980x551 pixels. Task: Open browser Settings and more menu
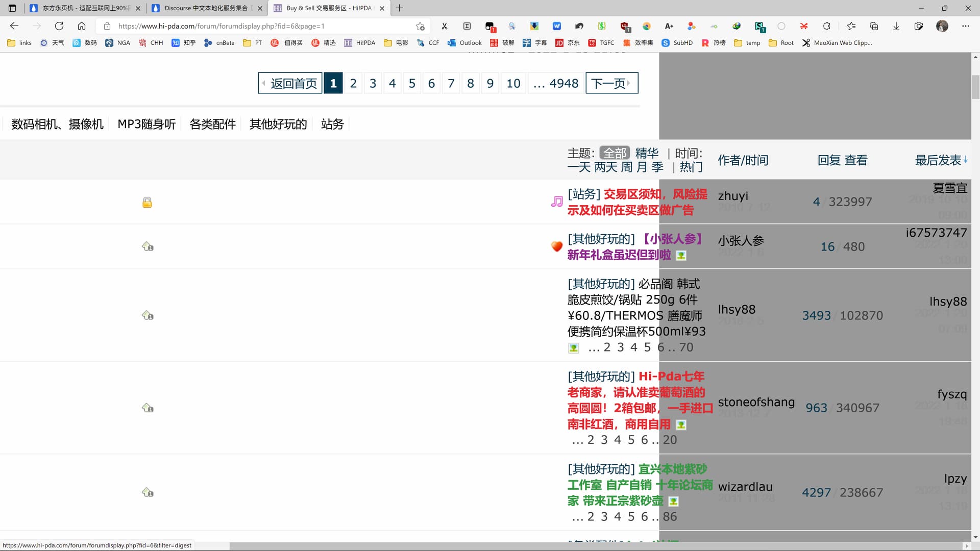click(x=965, y=26)
